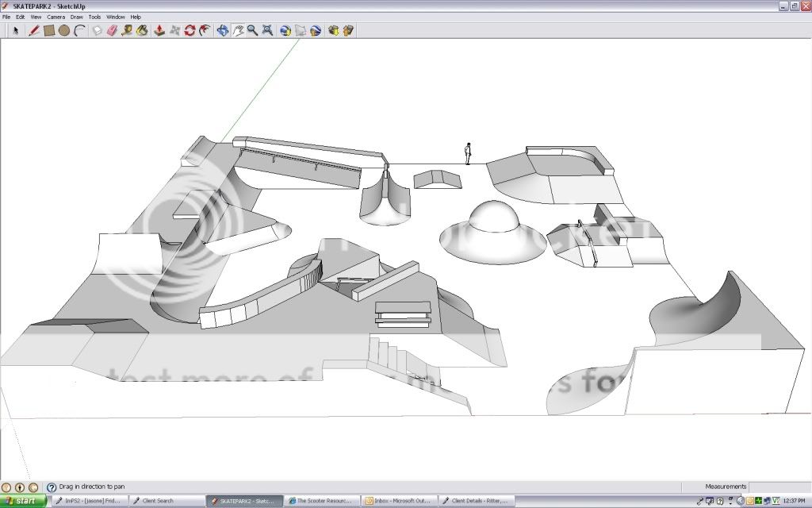Click the Zoom Extents tool

pos(268,31)
